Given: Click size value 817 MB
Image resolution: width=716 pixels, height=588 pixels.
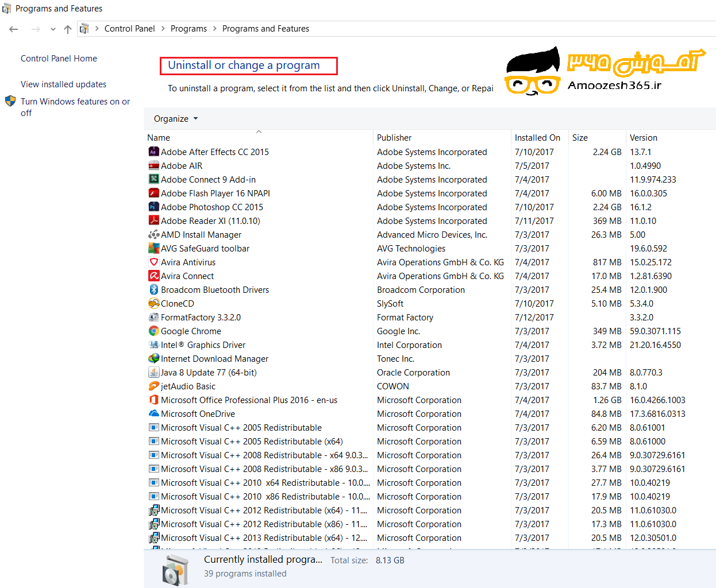Looking at the screenshot, I should (607, 262).
